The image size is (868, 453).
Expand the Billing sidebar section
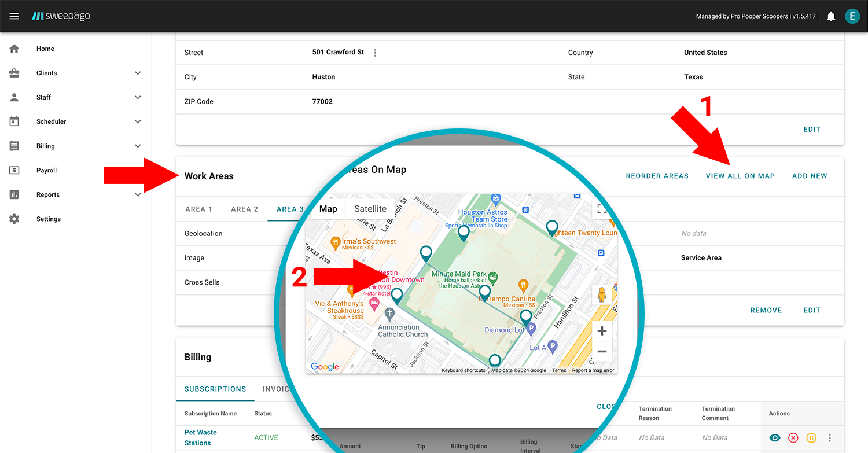(138, 146)
